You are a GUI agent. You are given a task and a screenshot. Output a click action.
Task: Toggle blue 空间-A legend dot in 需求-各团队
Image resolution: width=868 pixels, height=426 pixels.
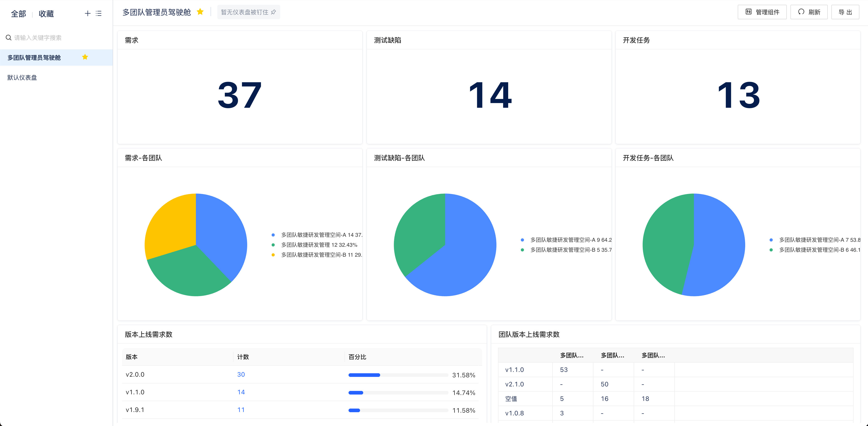point(273,235)
